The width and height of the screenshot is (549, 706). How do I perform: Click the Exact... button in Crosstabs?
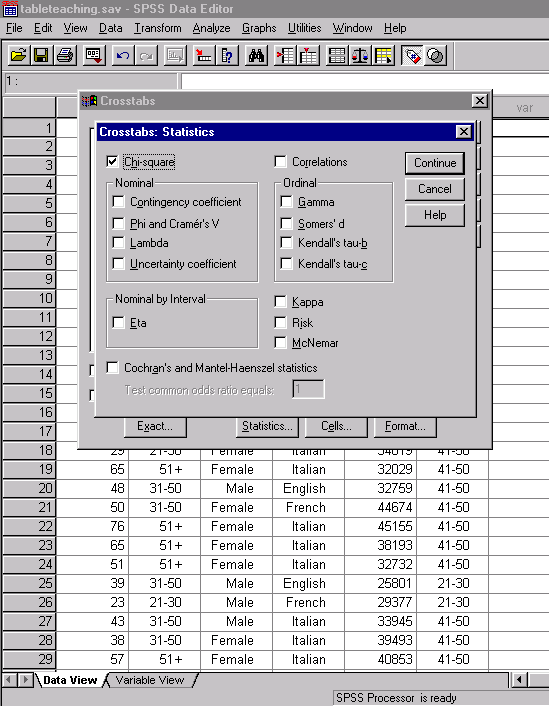point(155,426)
